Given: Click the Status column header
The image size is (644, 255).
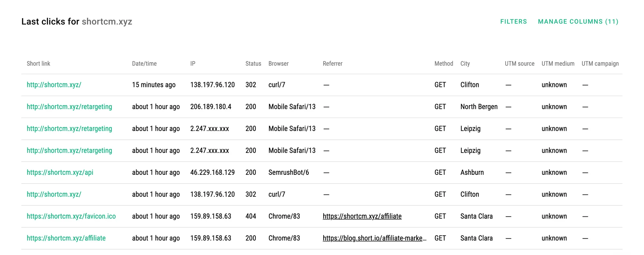Looking at the screenshot, I should pos(253,63).
